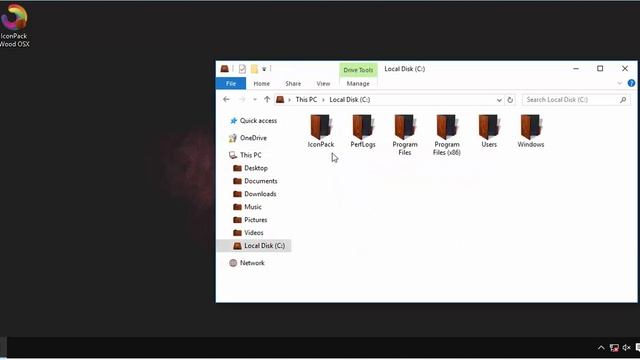Click the Properties icon in quick access toolbar
This screenshot has width=640, height=360.
tap(242, 69)
